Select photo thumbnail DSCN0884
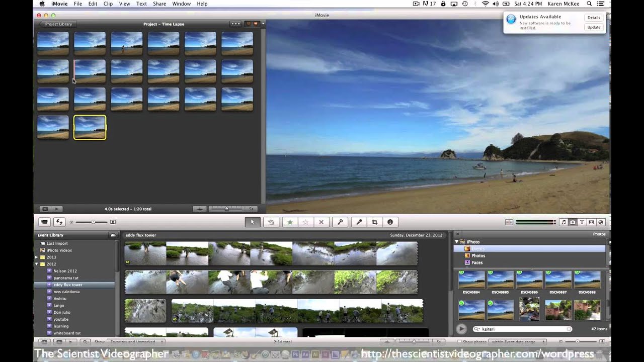The height and width of the screenshot is (362, 644). click(471, 280)
